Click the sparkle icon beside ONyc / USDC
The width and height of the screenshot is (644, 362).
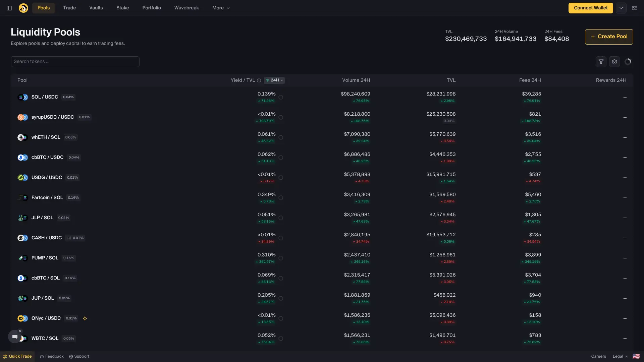pos(85,318)
